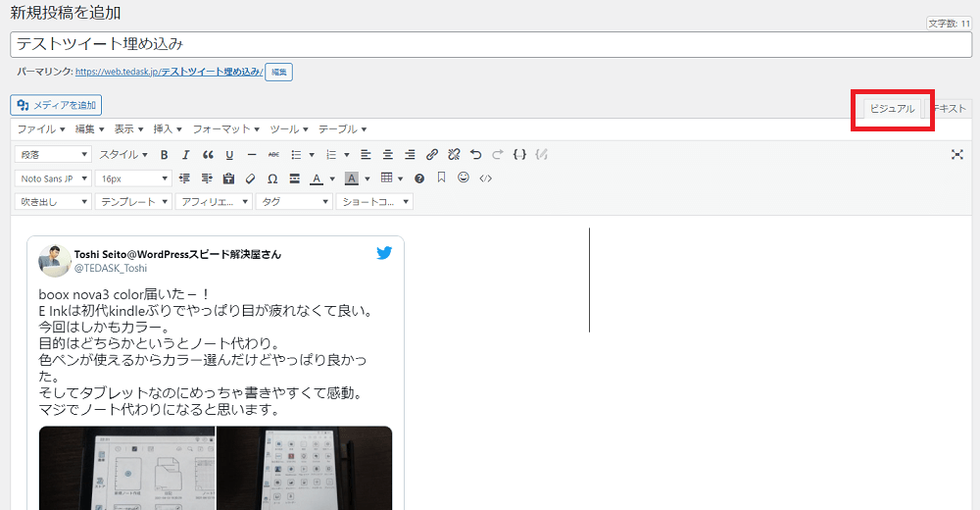
Task: Apply background color with highlighted A
Action: pos(352,178)
